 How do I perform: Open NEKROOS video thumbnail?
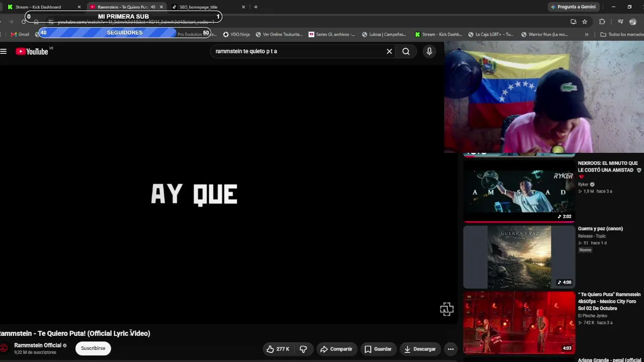pyautogui.click(x=519, y=191)
